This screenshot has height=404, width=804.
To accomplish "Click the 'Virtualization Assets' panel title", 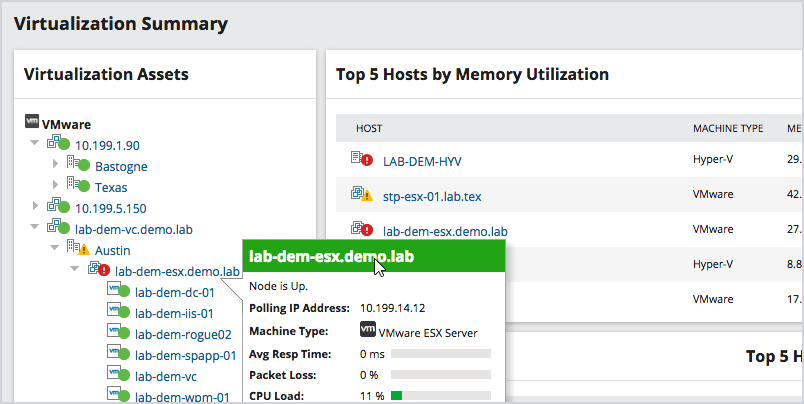I will point(106,74).
